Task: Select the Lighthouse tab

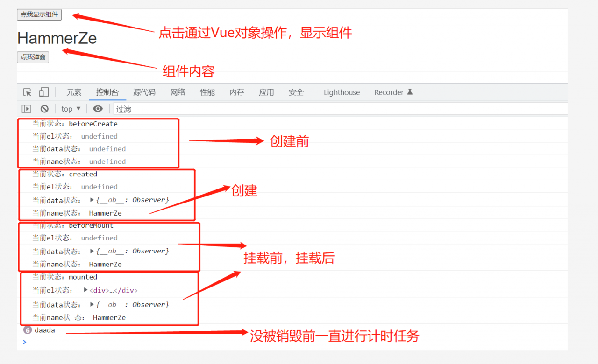Action: click(x=342, y=92)
